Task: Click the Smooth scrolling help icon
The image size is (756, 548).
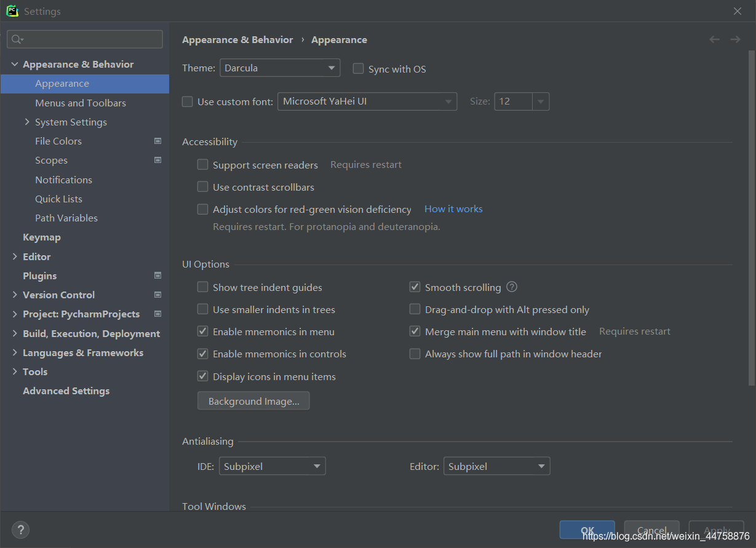Action: point(512,287)
